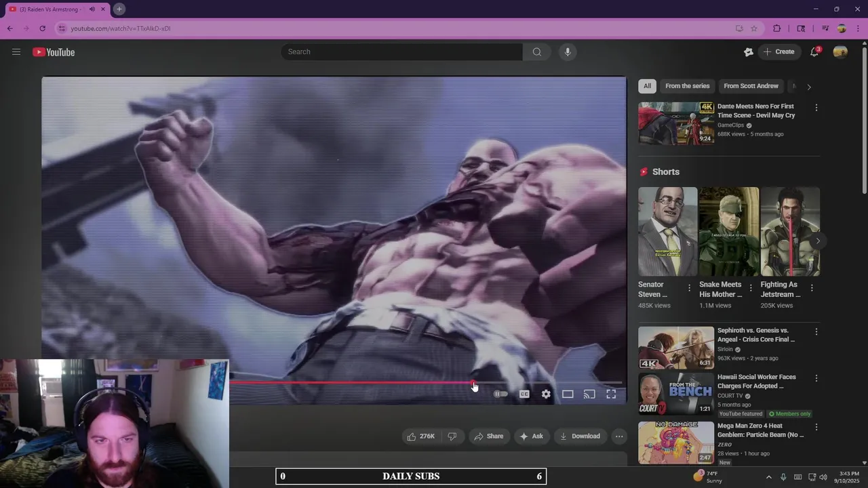Viewport: 868px width, 488px height.
Task: Focus the YouTube search box
Action: tap(401, 52)
